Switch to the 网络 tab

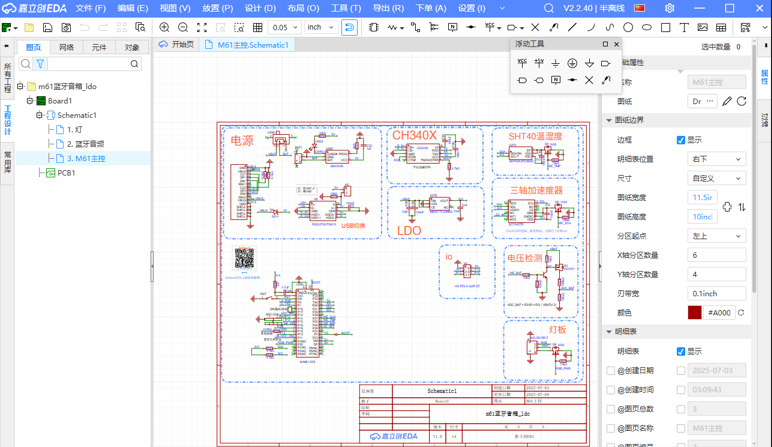click(x=66, y=47)
